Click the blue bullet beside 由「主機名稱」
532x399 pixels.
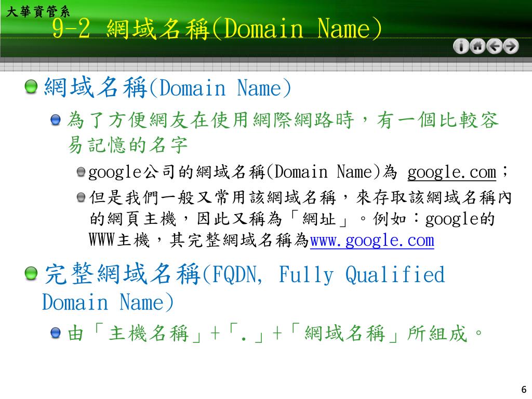pyautogui.click(x=56, y=333)
